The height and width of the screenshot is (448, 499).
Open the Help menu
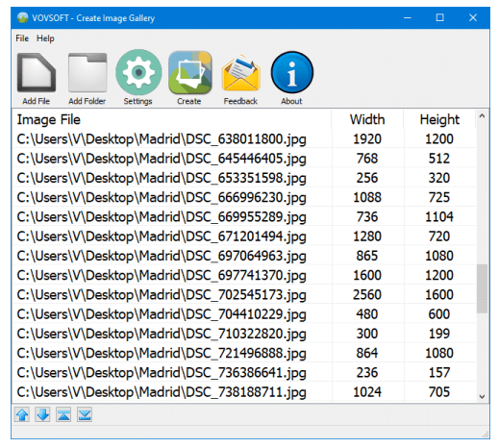click(x=45, y=38)
